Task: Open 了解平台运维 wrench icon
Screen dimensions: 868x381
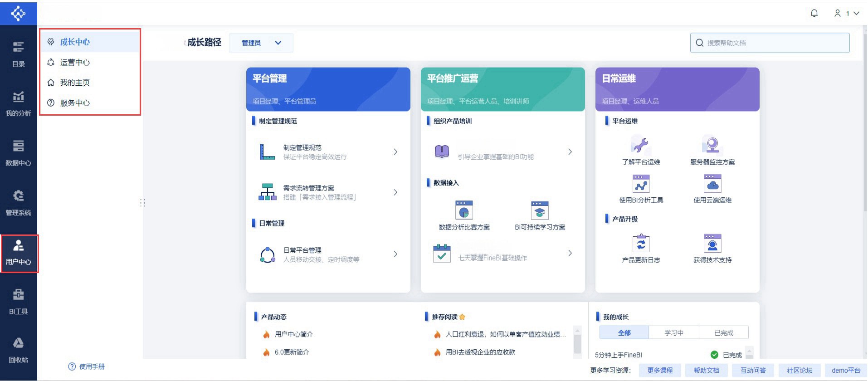Action: click(x=641, y=145)
